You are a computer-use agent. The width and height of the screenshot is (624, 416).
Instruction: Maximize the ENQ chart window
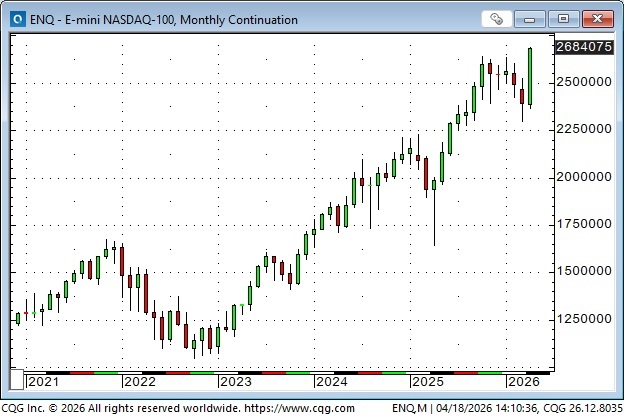tap(563, 19)
